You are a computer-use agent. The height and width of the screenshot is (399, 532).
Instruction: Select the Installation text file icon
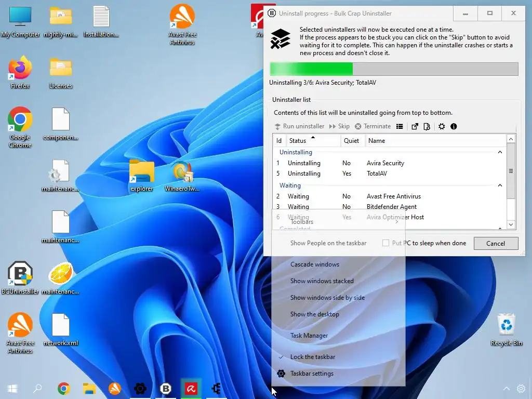[101, 22]
